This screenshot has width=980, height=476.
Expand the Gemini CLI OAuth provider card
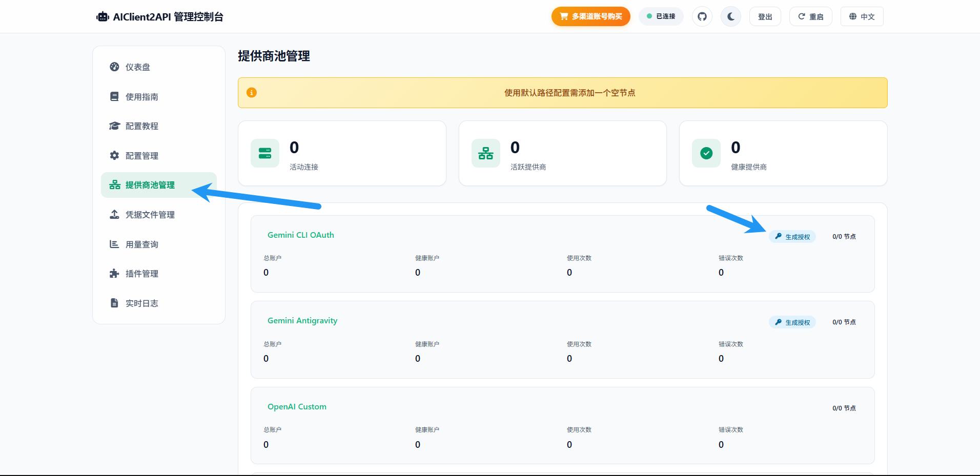coord(301,235)
